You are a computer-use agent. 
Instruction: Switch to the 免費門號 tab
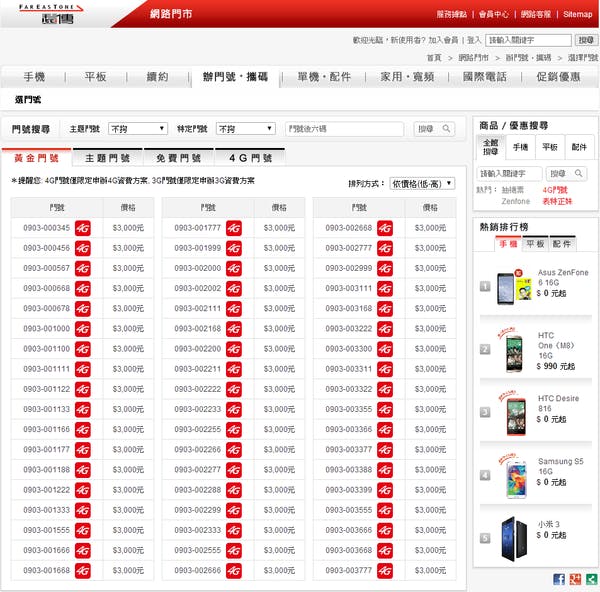179,158
